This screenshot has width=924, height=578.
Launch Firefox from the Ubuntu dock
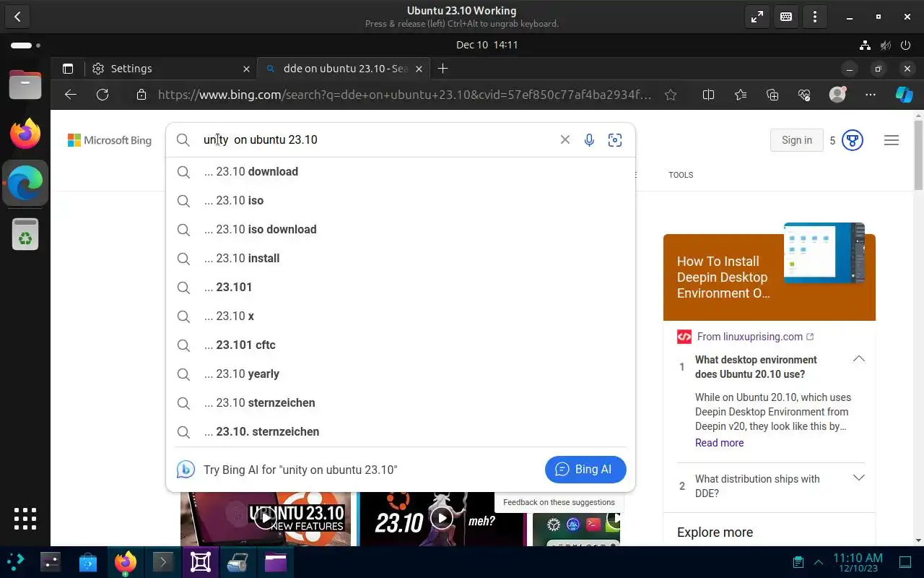(25, 134)
